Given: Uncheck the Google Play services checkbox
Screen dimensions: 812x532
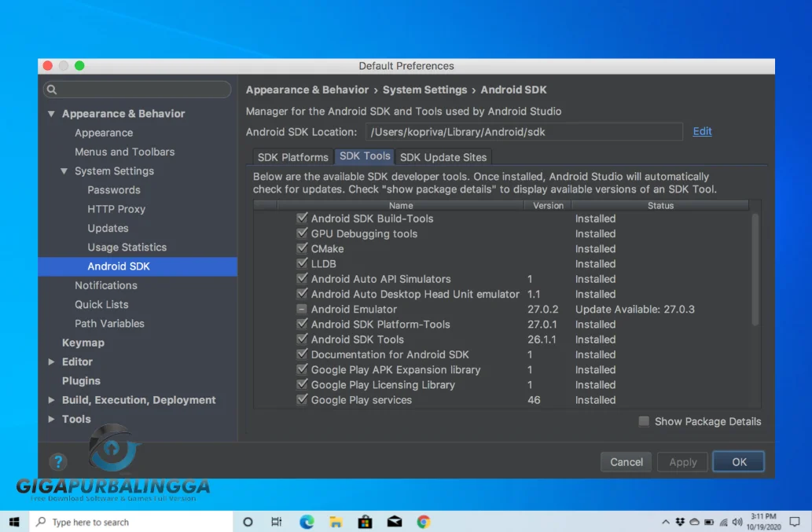Looking at the screenshot, I should point(302,400).
